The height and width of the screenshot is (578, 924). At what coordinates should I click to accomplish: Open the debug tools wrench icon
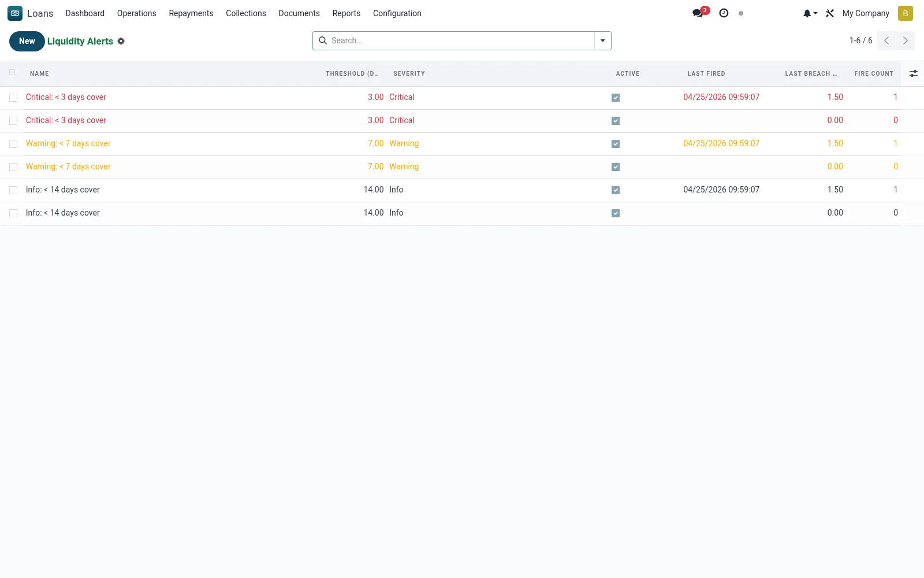tap(830, 13)
